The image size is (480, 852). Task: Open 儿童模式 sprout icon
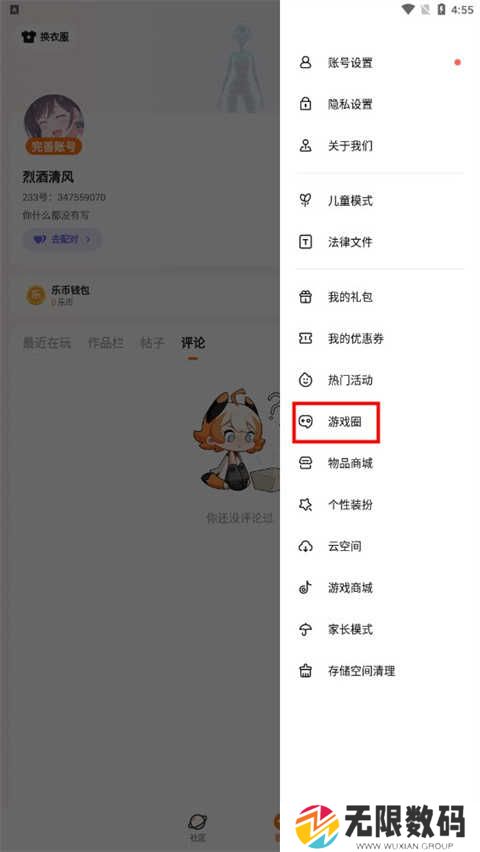coord(306,201)
